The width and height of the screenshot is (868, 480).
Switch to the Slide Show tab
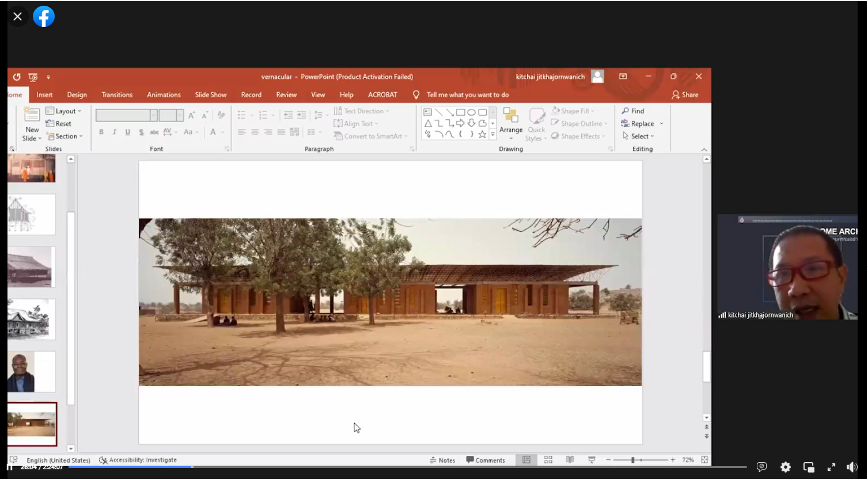(210, 95)
